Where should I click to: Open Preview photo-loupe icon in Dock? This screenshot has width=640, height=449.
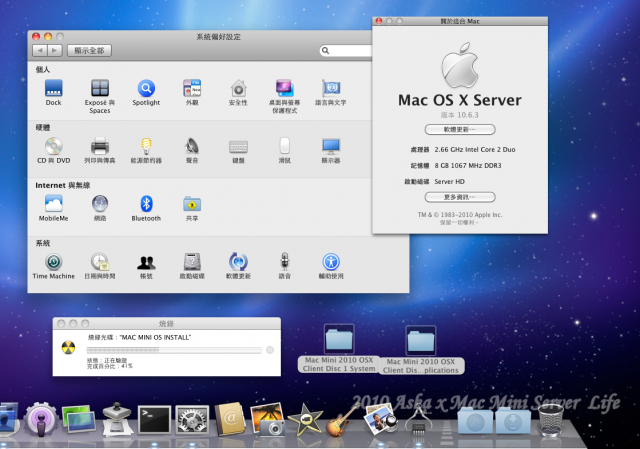pyautogui.click(x=380, y=419)
